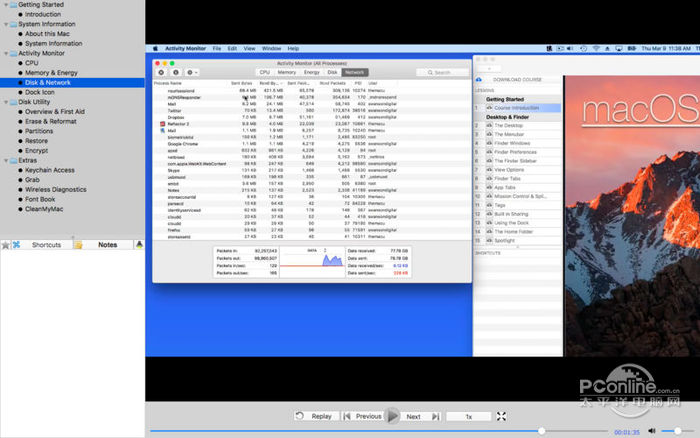
Task: Click the Replay button
Action: 316,416
